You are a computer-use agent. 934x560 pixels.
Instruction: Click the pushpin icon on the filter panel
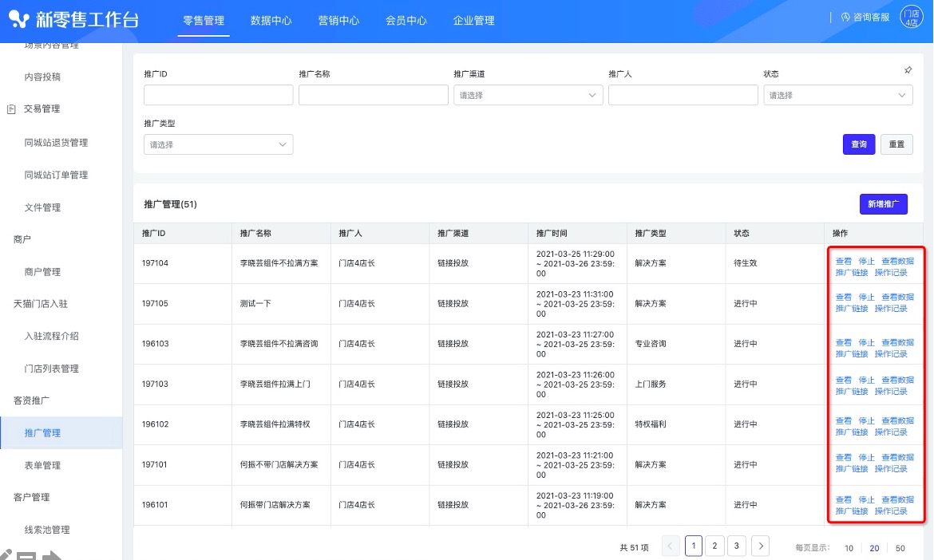point(908,70)
